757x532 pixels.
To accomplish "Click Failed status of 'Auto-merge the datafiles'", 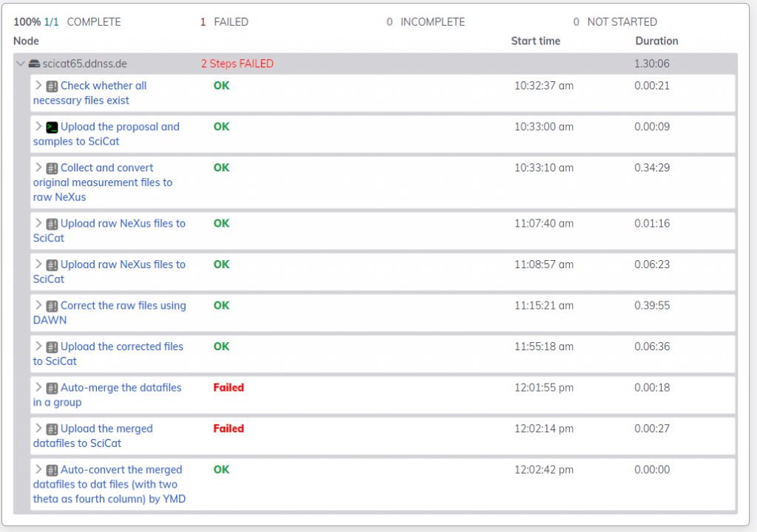I will coord(228,387).
